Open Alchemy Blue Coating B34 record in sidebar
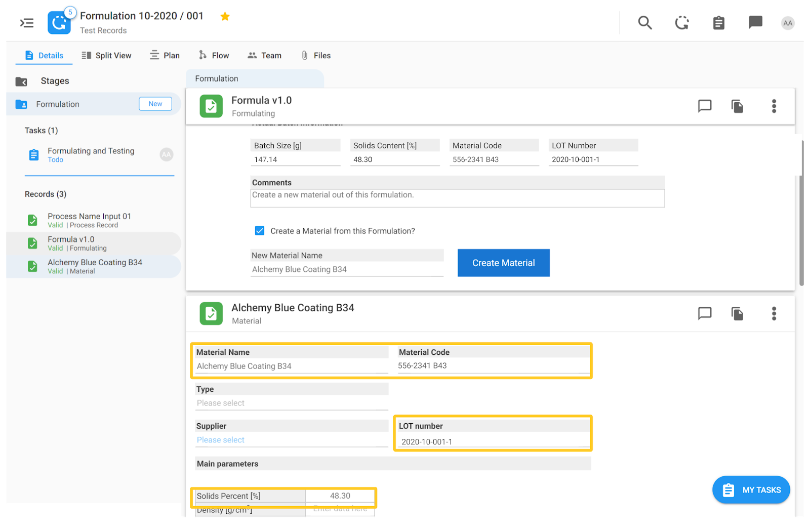This screenshot has width=810, height=532. coord(94,266)
